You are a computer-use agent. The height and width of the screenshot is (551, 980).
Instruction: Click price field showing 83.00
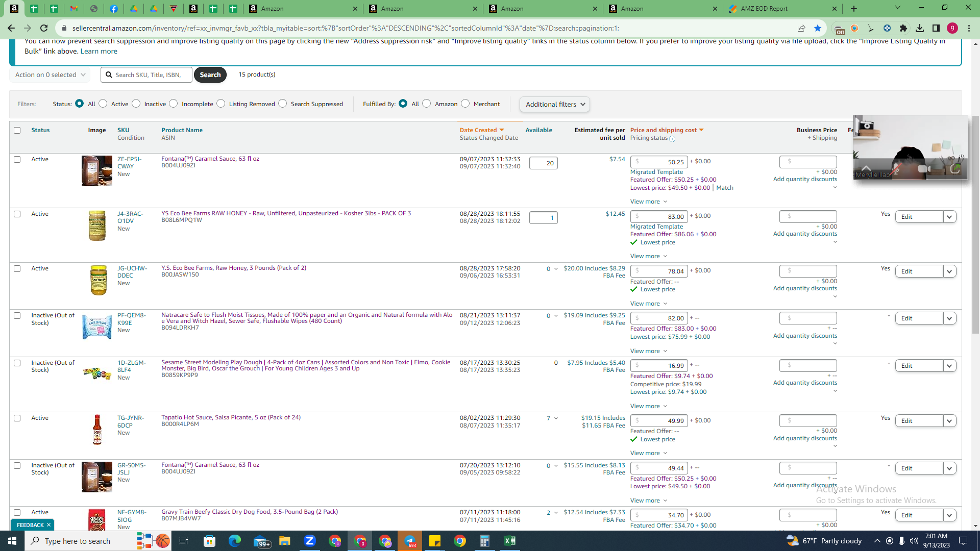(659, 216)
